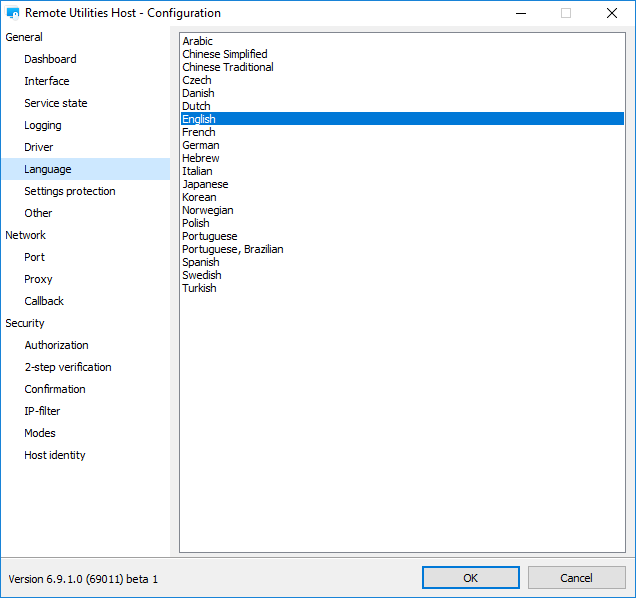
Task: Select Chinese Simplified language
Action: coord(225,54)
